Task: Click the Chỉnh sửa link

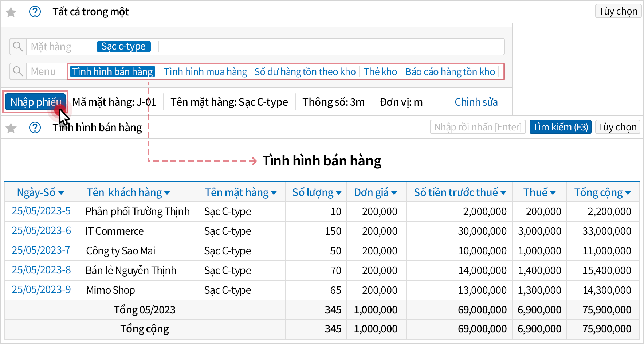Action: pos(476,102)
